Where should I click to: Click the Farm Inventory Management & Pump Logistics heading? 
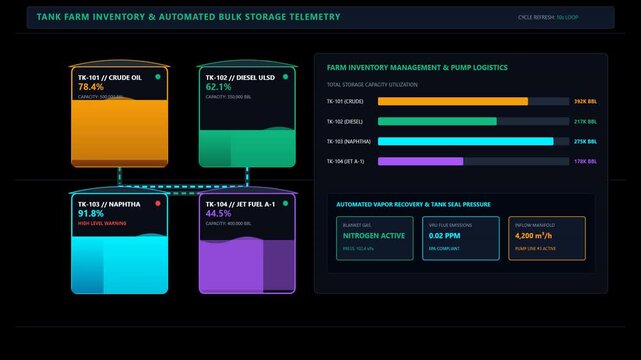pos(417,68)
